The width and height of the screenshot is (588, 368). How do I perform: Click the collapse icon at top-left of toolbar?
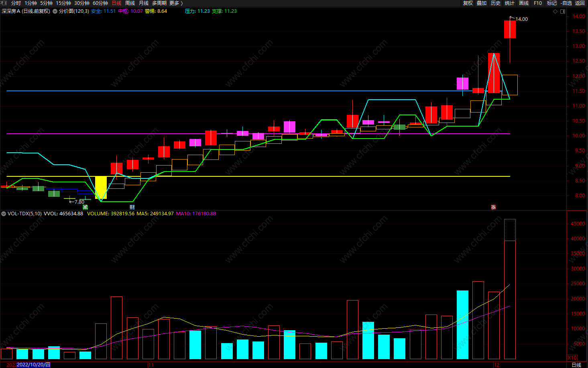(4, 3)
